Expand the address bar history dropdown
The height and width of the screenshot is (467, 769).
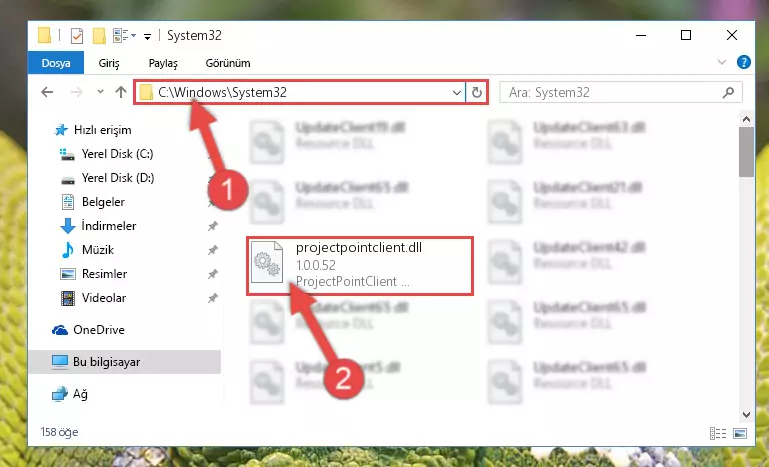456,92
